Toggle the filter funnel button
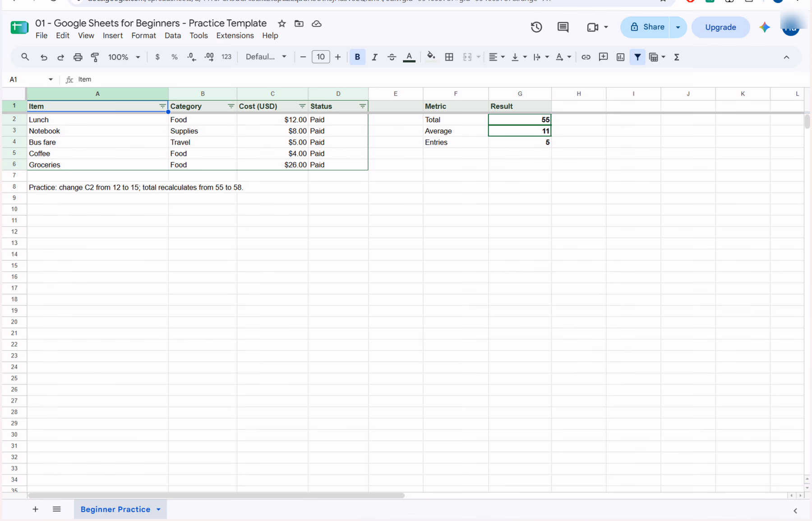 click(637, 57)
